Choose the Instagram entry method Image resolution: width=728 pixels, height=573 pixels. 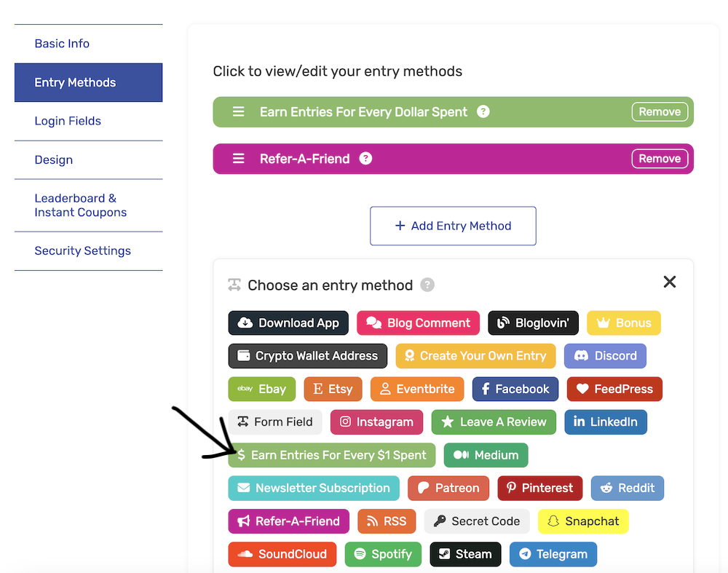376,422
